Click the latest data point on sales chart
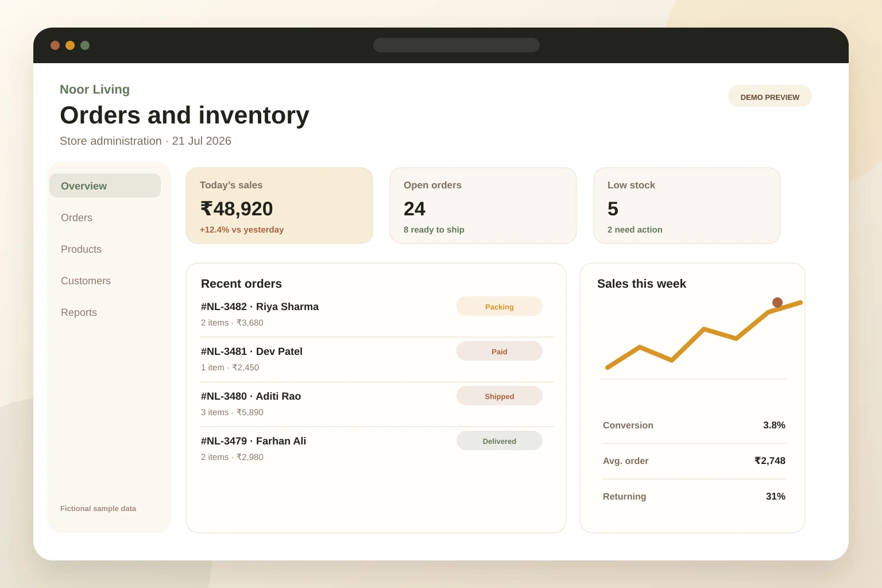882x588 pixels. (x=777, y=303)
